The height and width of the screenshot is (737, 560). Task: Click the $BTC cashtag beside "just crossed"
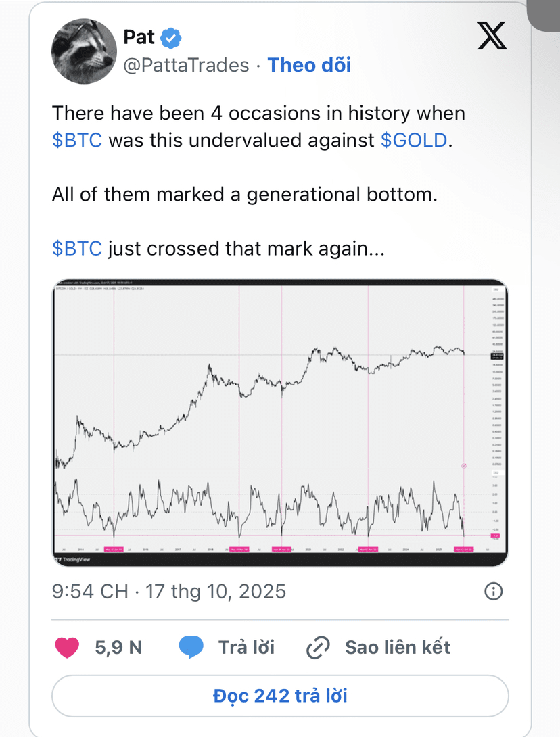pos(77,248)
